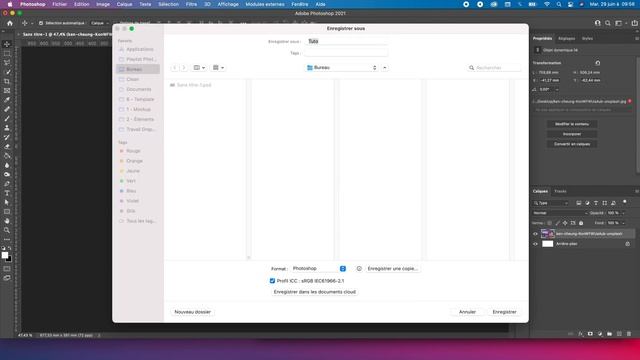Click the background color swatch
Viewport: 640px width, 360px height.
[9, 259]
